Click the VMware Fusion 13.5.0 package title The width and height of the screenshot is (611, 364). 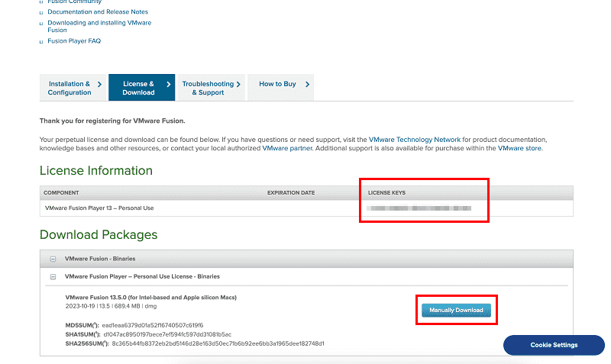click(150, 298)
